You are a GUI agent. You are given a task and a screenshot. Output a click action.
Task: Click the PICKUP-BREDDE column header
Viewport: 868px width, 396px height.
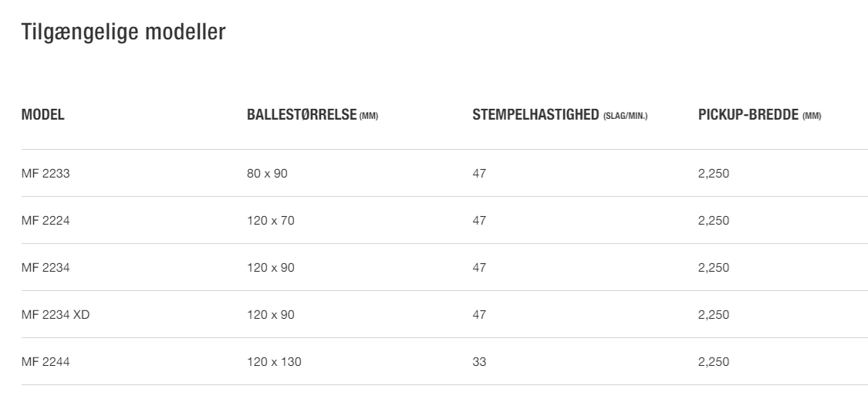[759, 115]
